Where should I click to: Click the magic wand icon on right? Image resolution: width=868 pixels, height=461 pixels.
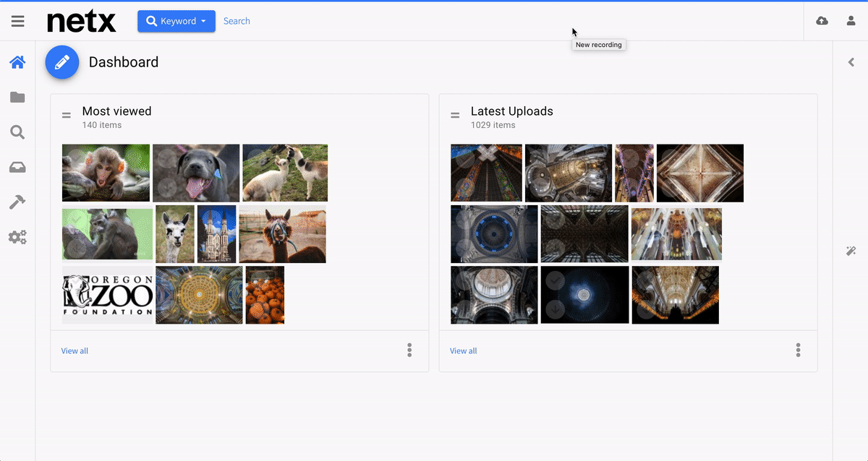click(x=851, y=251)
